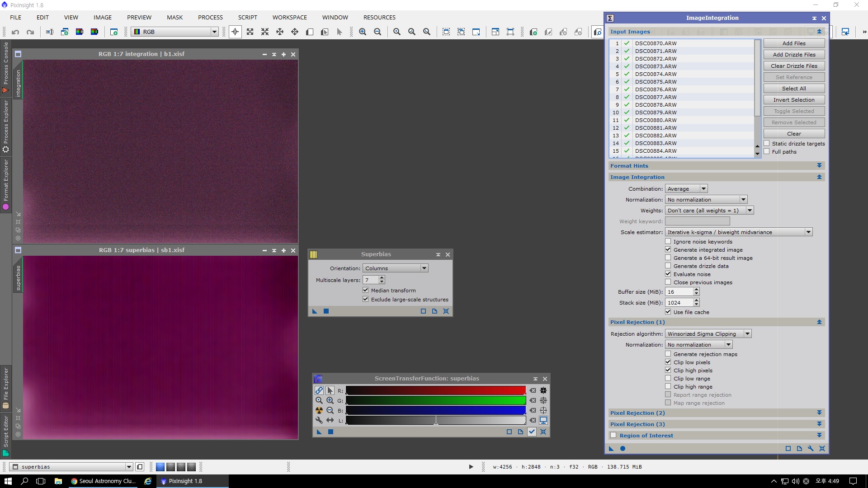
Task: Open ImageIntegration preferences wrench icon
Action: (x=811, y=449)
